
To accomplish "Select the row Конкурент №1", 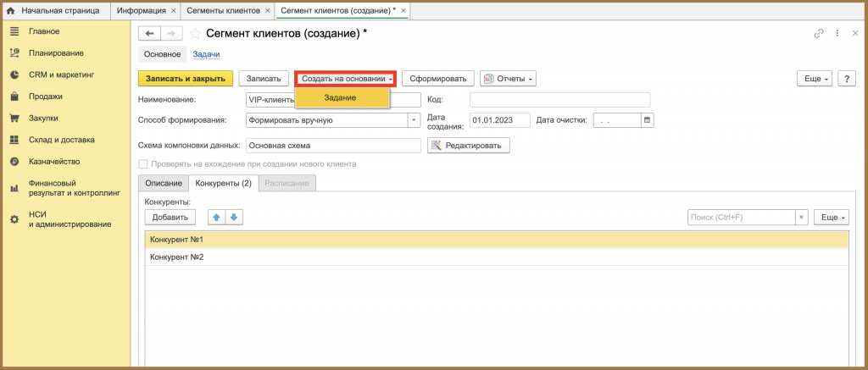I will pyautogui.click(x=496, y=240).
